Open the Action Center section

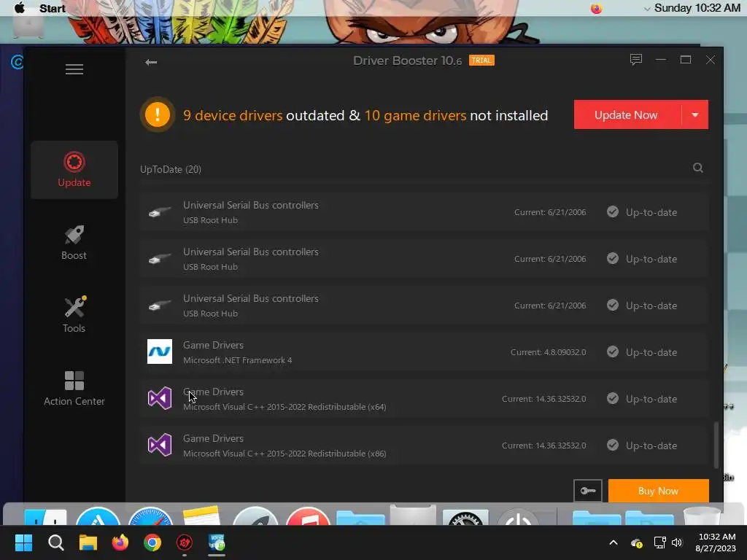click(74, 388)
